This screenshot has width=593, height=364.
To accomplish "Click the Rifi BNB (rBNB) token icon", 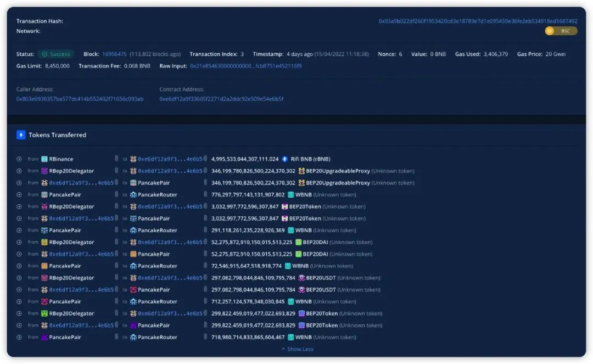I will [285, 159].
